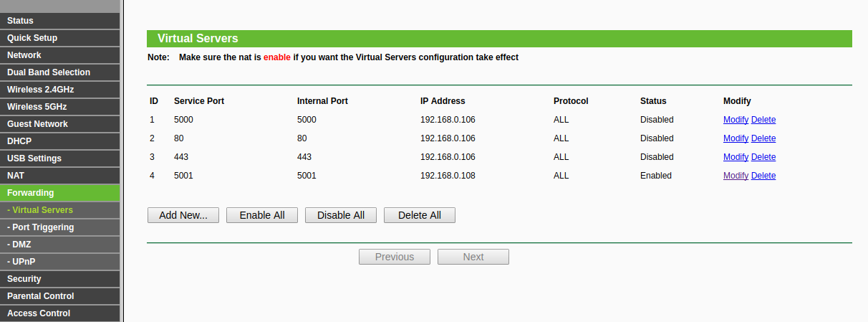Click the Enable All button
This screenshot has width=868, height=322.
(262, 215)
